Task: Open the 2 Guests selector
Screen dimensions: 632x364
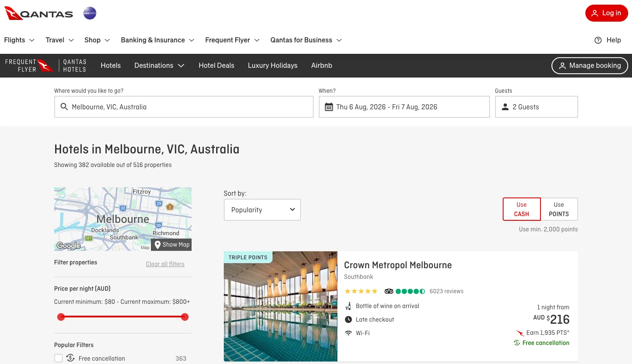Action: tap(537, 107)
